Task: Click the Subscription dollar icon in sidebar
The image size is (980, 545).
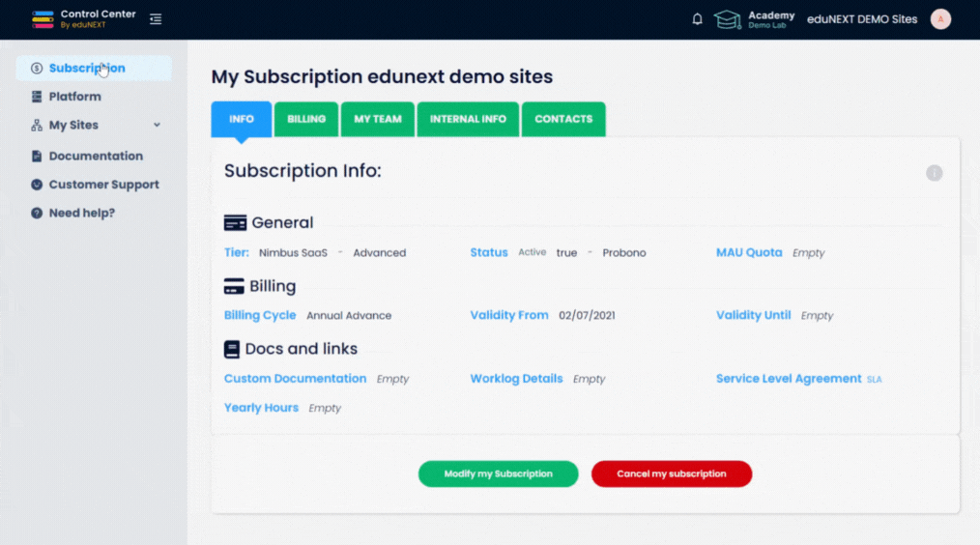Action: coord(37,68)
